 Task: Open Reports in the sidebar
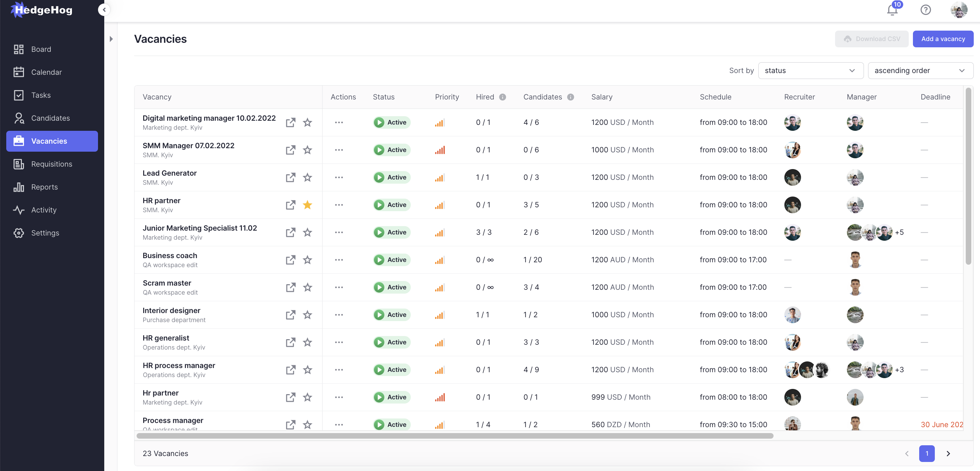pyautogui.click(x=44, y=187)
